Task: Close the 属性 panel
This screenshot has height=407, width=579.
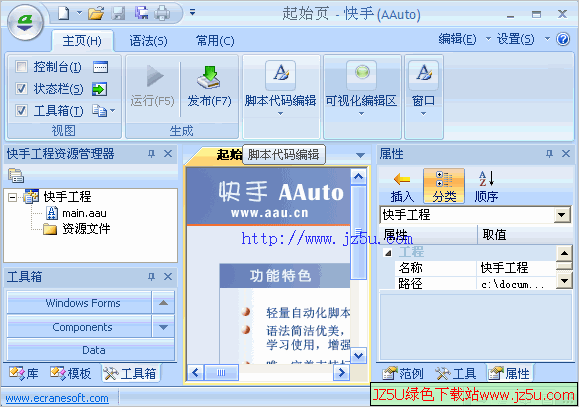Action: click(566, 154)
